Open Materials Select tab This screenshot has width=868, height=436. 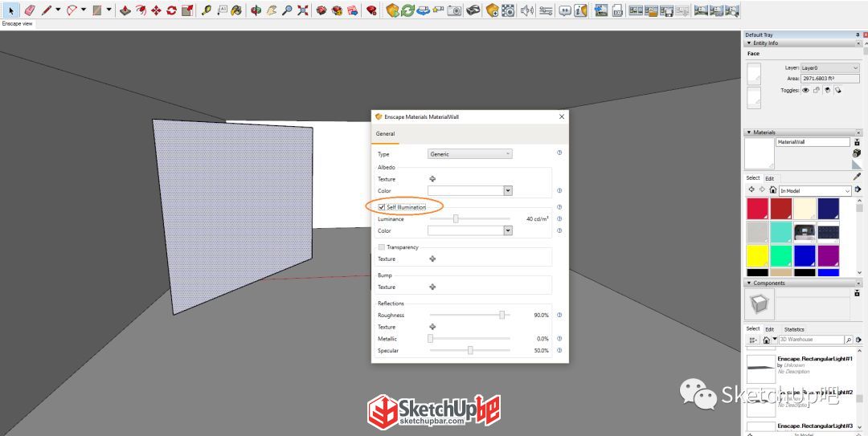point(753,177)
